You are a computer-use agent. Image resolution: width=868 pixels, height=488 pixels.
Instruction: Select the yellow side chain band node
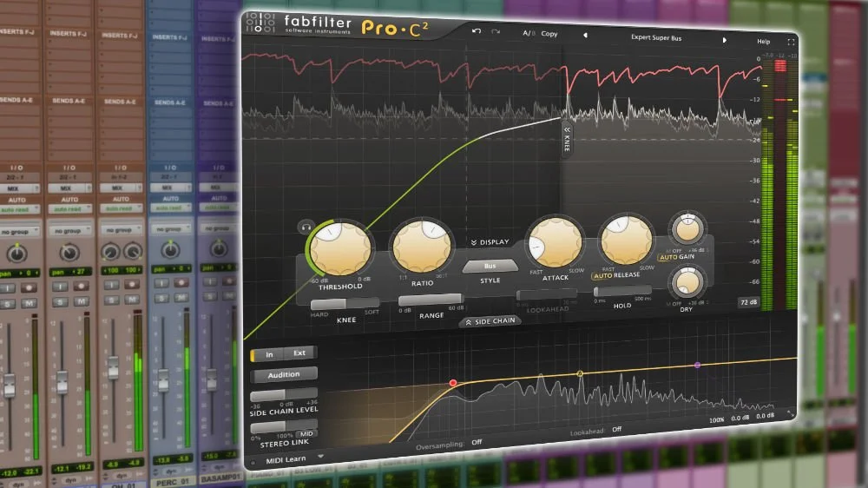coord(580,374)
